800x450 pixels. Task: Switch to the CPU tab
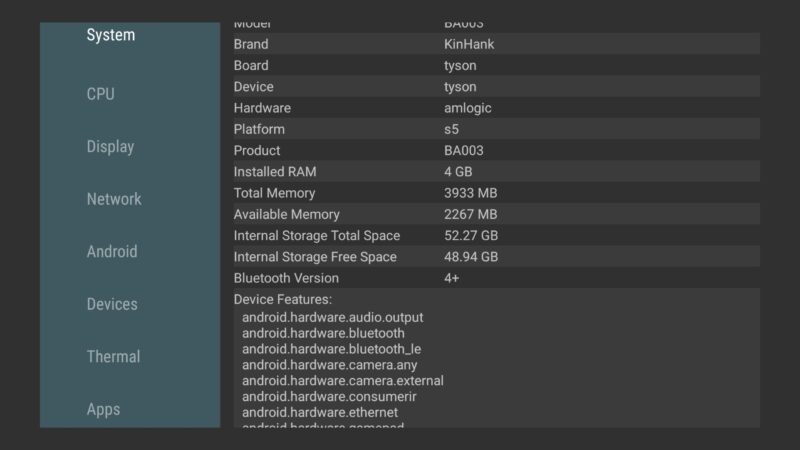(100, 94)
